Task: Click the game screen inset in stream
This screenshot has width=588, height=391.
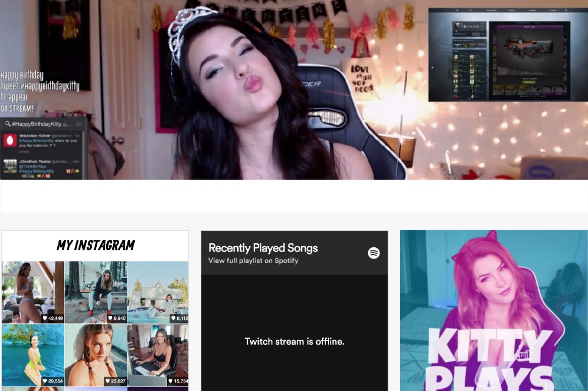Action: pos(508,55)
